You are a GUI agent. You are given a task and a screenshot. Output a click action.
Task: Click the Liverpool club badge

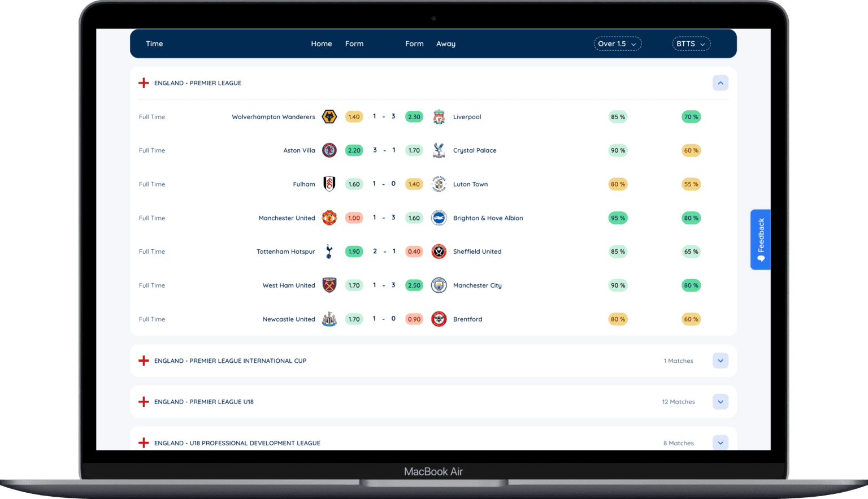point(439,116)
